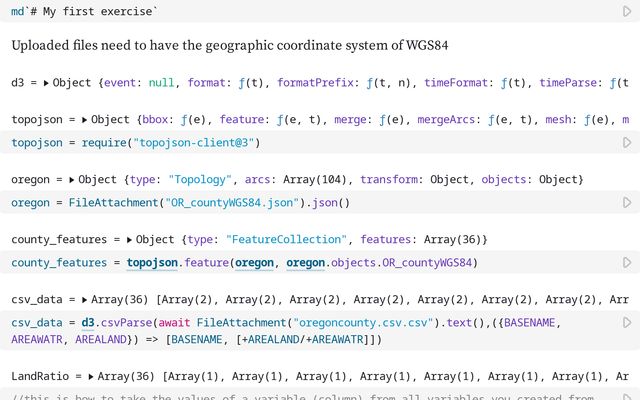This screenshot has height=400, width=640.
Task: Click the bold d3 reference in csv_data
Action: point(88,323)
